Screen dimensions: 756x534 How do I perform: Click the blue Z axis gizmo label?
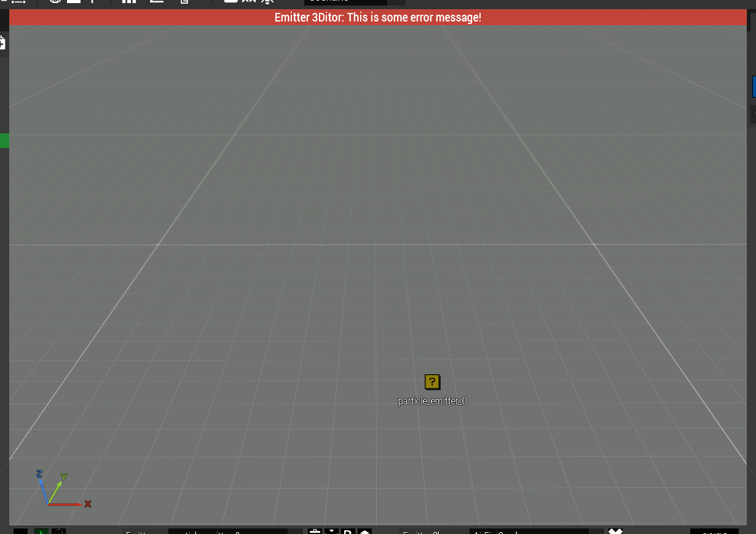pos(39,473)
